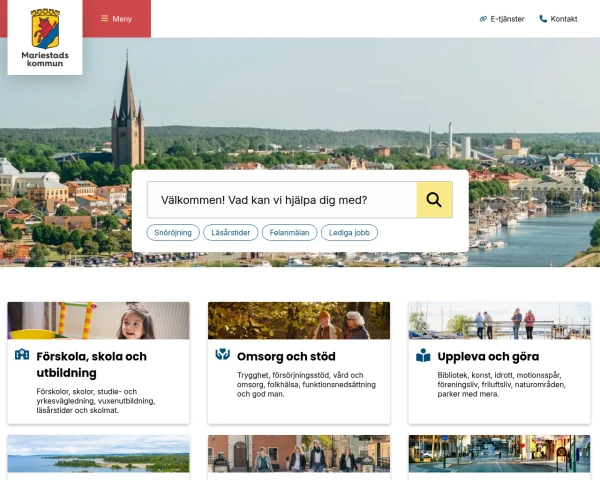Screen dimensions: 600x480
Task: Click the care icon beside Omsorg och stöd
Action: tap(223, 355)
